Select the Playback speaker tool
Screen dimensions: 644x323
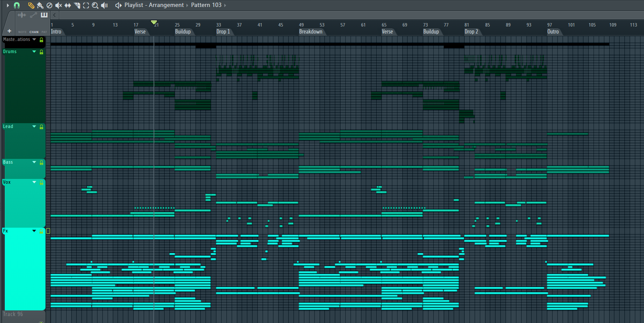click(x=104, y=5)
